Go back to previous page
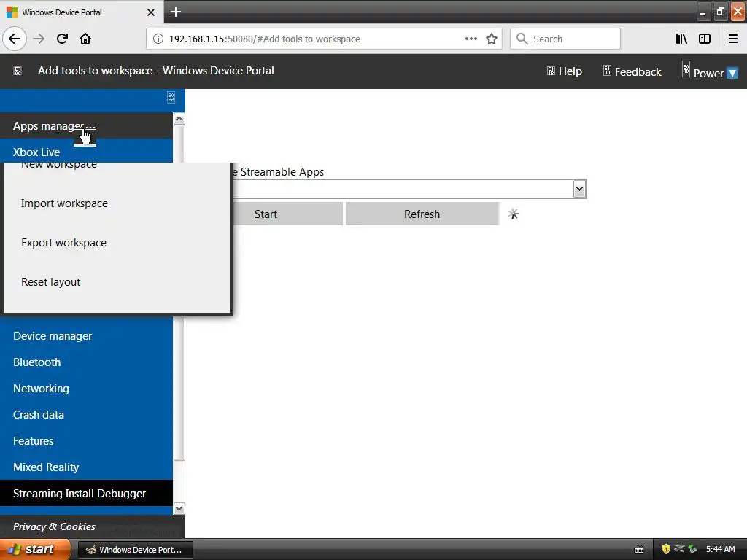The image size is (747, 560). [x=15, y=39]
